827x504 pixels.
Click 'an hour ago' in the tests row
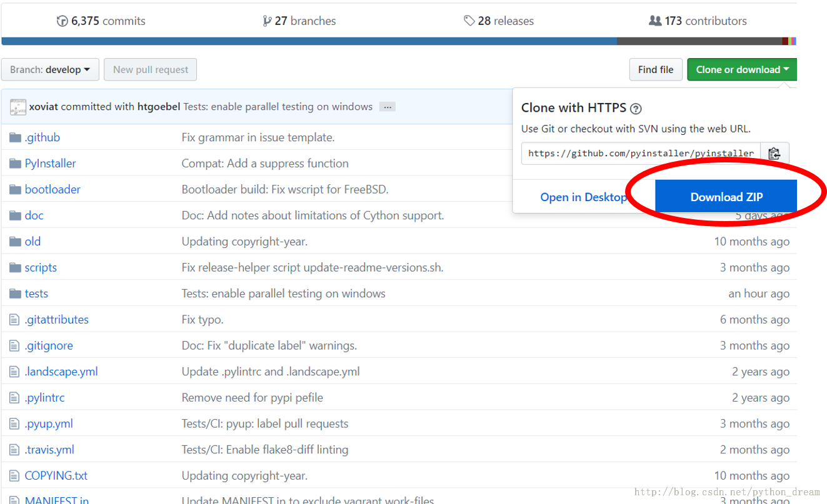tap(759, 294)
